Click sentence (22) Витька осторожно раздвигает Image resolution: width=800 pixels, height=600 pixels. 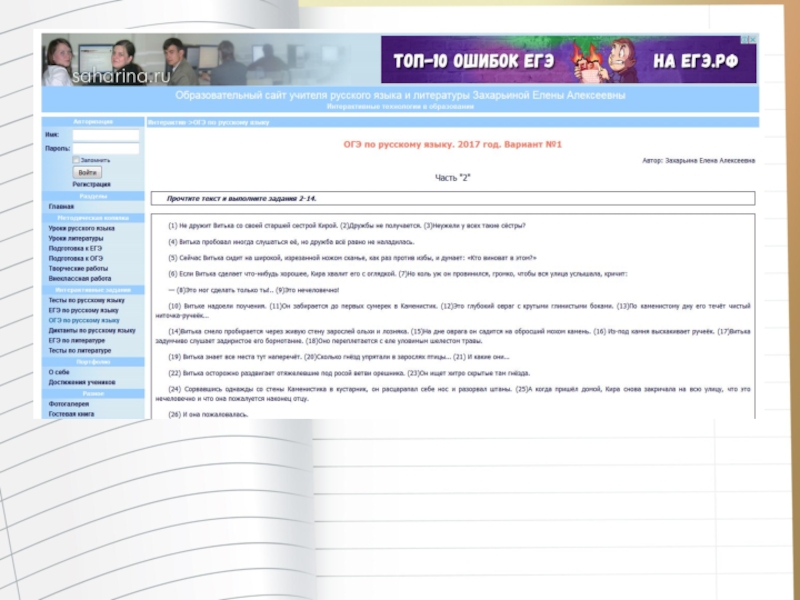tap(287, 373)
